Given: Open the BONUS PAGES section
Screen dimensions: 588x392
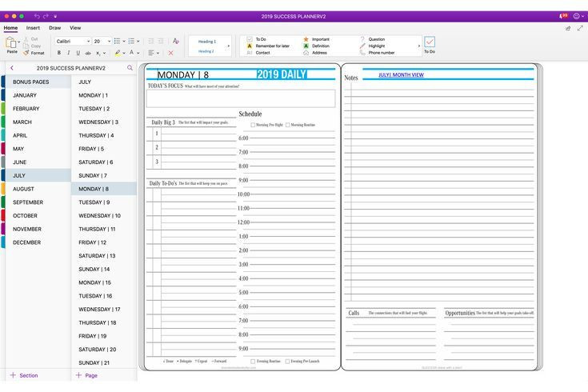Looking at the screenshot, I should point(38,82).
